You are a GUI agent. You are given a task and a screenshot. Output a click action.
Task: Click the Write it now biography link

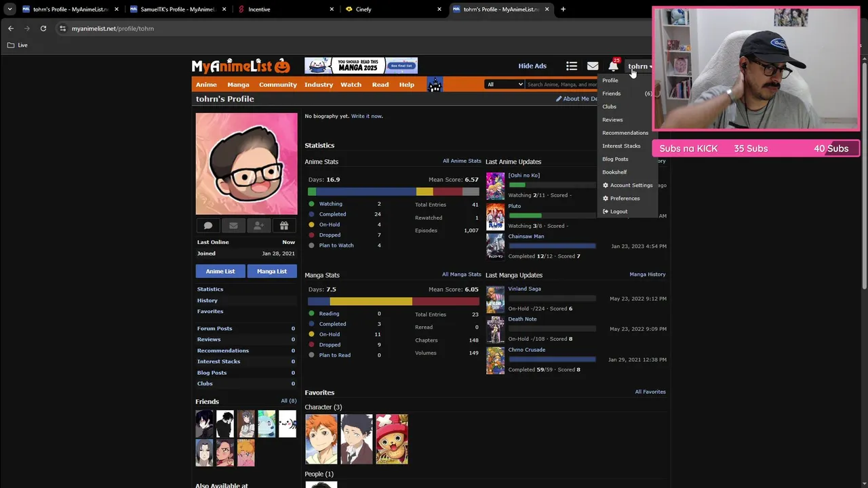pyautogui.click(x=366, y=116)
